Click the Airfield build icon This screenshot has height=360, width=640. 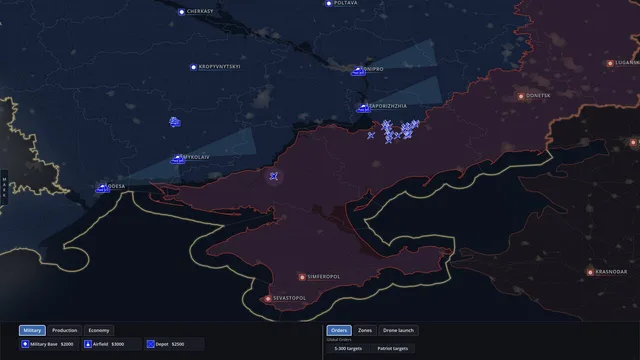pos(87,344)
